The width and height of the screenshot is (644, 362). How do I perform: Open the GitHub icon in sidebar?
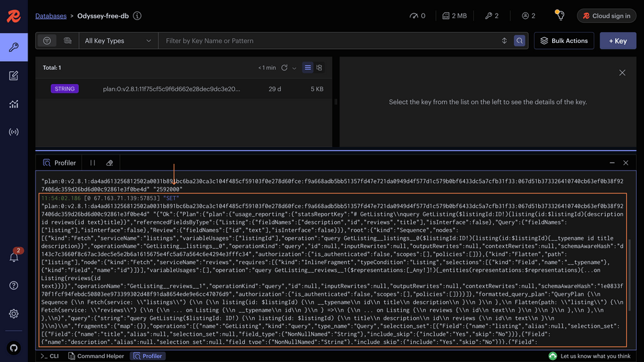pyautogui.click(x=13, y=348)
